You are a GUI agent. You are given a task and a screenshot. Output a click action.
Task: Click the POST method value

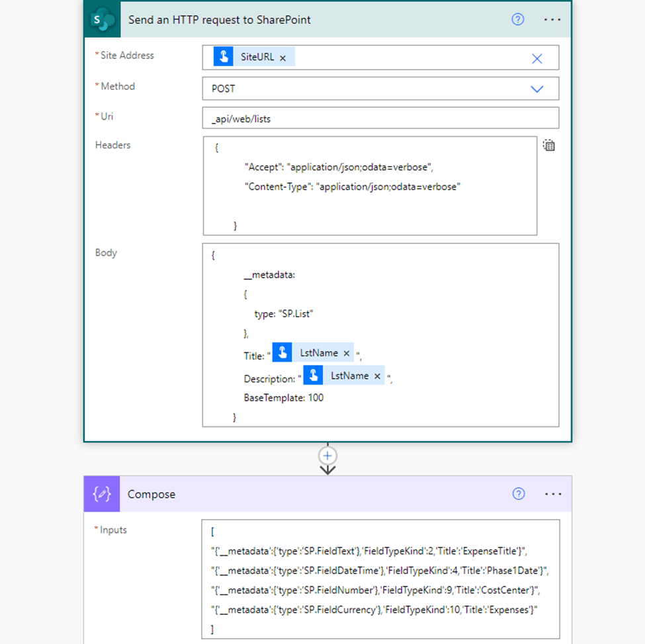coord(224,89)
